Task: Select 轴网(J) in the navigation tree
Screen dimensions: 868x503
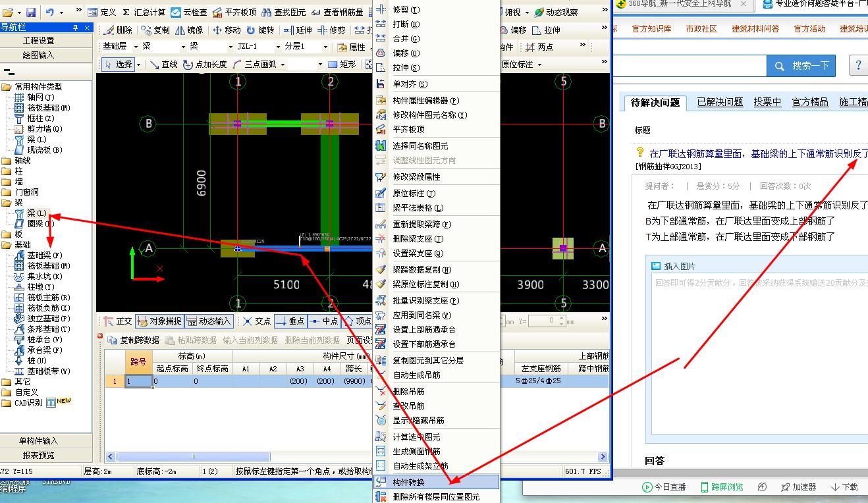Action: point(34,97)
